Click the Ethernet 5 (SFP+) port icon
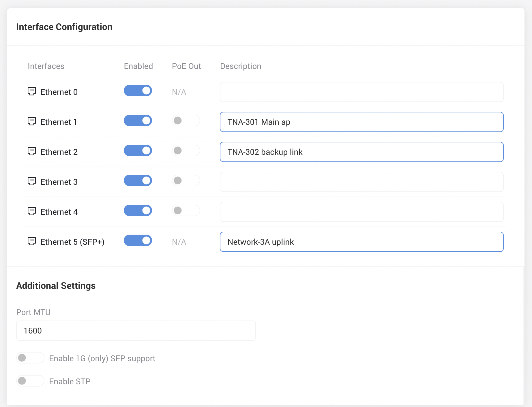Screen dimensions: 532x407 pos(32,241)
